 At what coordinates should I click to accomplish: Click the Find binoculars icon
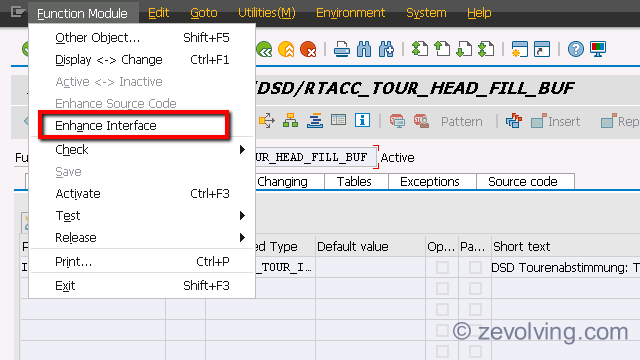[364, 49]
